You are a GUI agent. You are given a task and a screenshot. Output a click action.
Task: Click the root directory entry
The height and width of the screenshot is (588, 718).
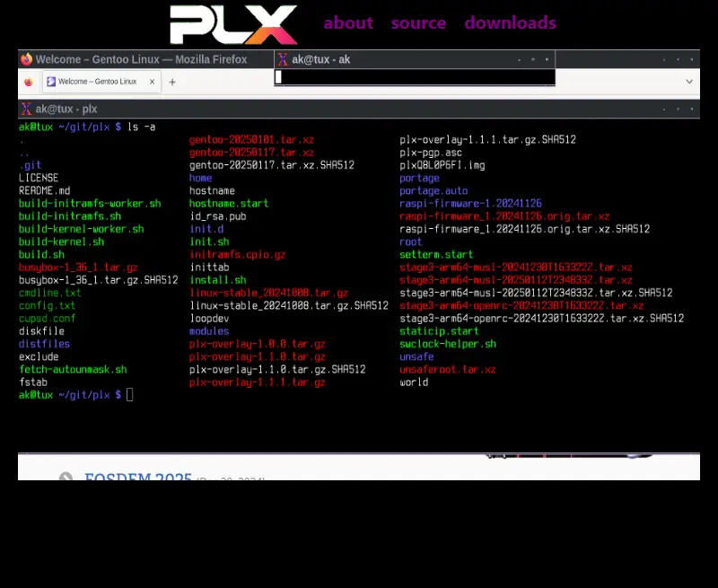click(x=411, y=241)
